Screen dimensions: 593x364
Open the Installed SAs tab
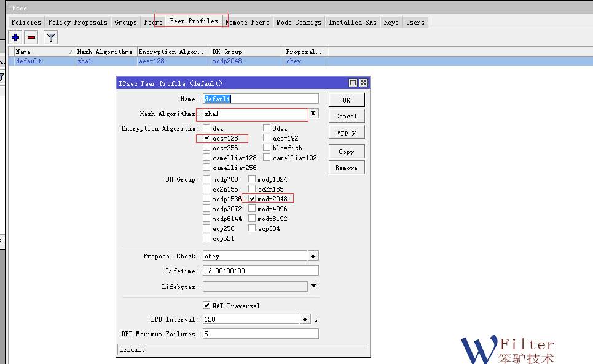[352, 22]
